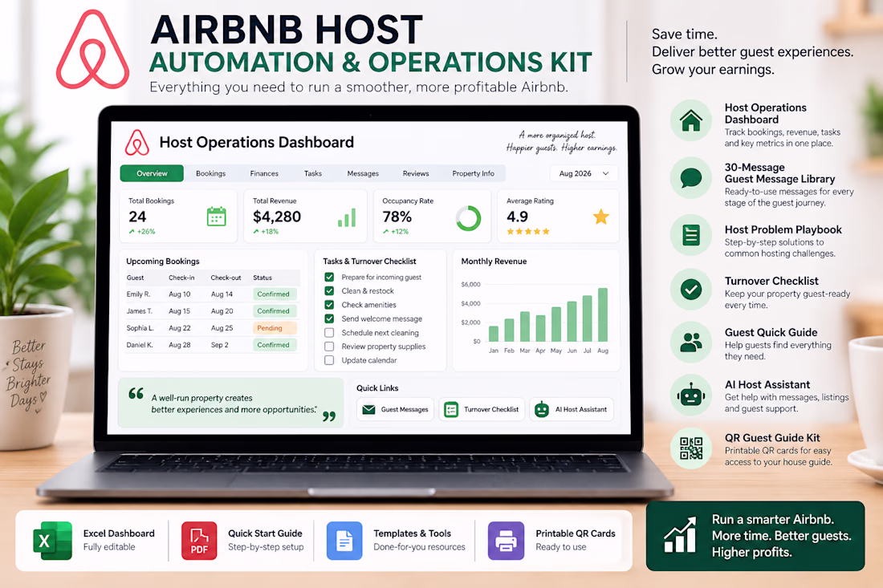Click the $6,000 axis label
Image resolution: width=883 pixels, height=588 pixels.
point(470,284)
